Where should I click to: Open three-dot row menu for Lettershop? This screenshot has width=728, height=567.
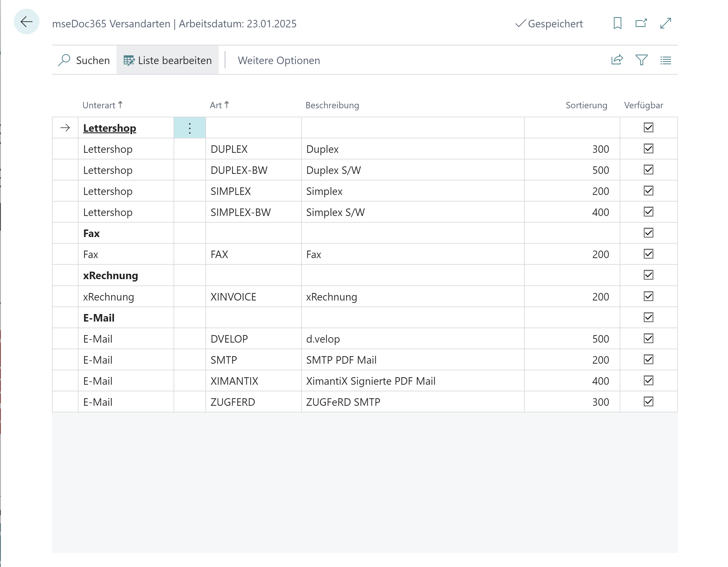(190, 128)
